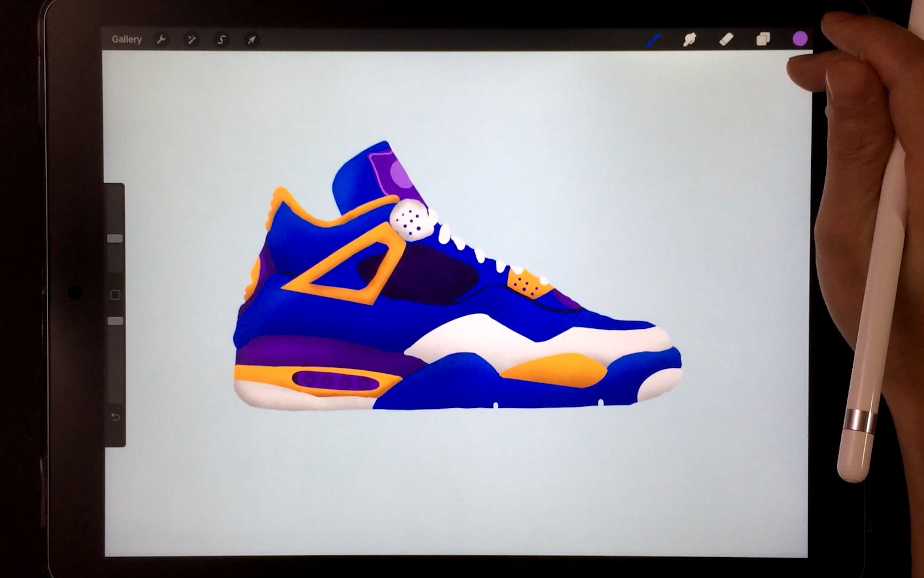Select the Smudge finger tool
The width and height of the screenshot is (924, 578).
[x=689, y=39]
